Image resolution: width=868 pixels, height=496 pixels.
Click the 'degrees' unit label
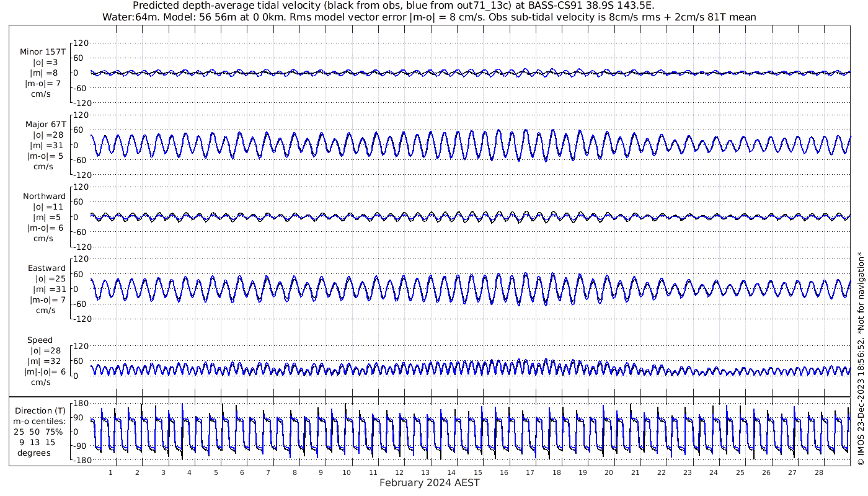click(34, 453)
